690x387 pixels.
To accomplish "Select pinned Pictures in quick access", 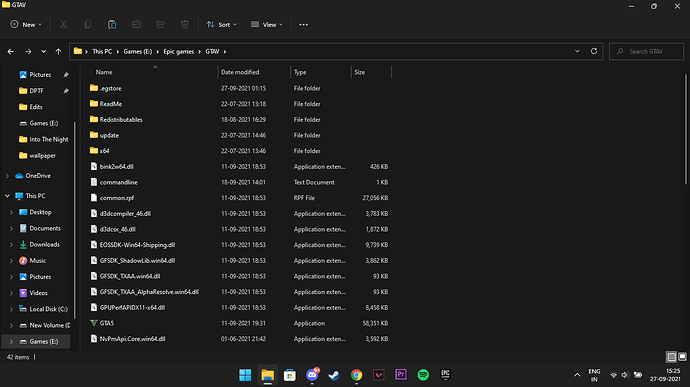I will coord(40,75).
